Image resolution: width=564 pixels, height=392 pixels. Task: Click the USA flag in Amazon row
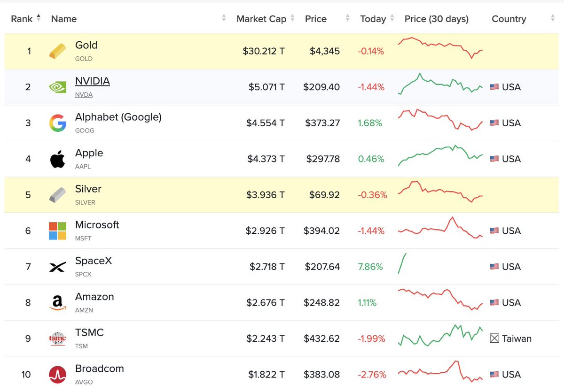point(494,303)
